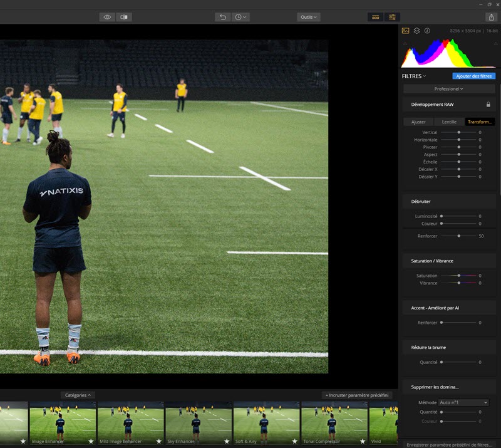Click the undo arrow icon

223,17
